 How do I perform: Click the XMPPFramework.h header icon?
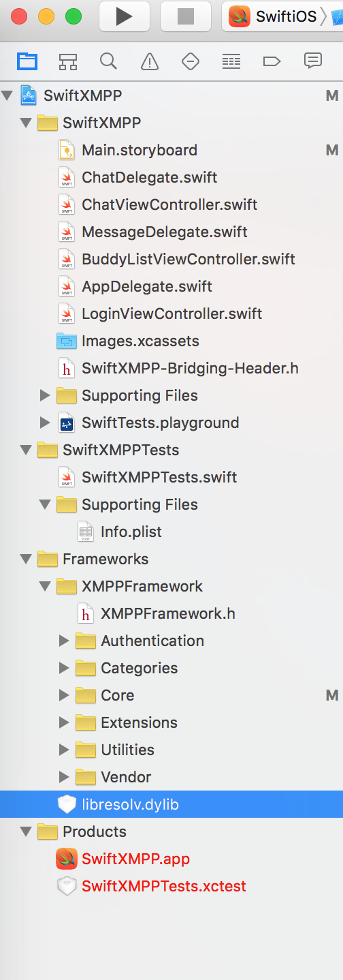click(x=86, y=613)
